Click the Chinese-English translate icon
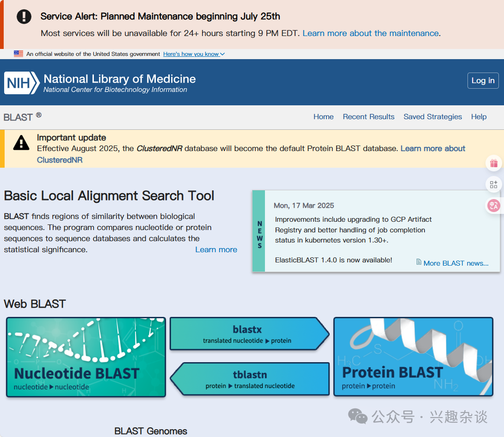 coord(493,206)
